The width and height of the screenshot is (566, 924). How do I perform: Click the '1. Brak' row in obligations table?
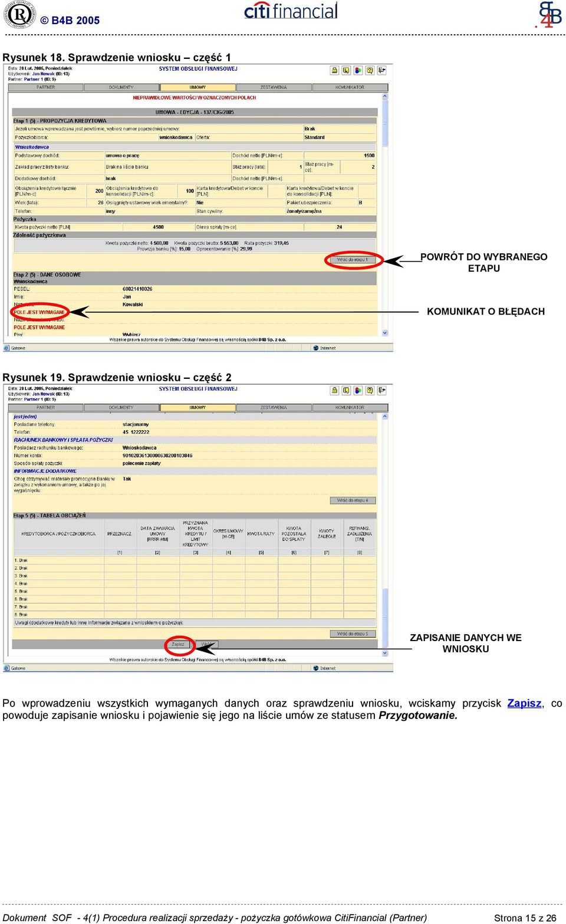195,560
